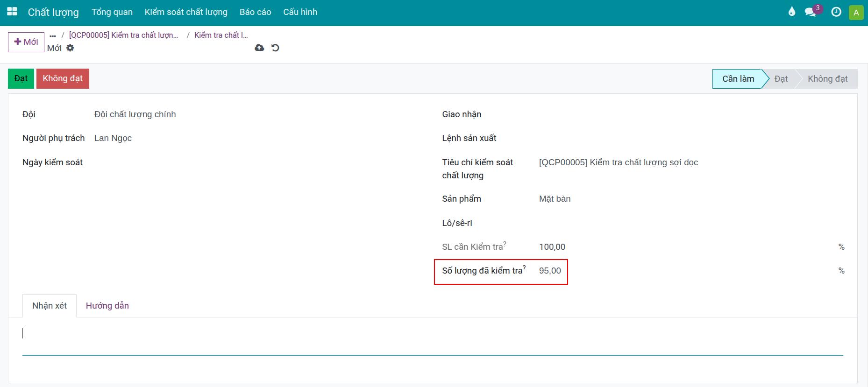Go to the QCP00005 breadcrumb link
This screenshot has height=387, width=868.
pyautogui.click(x=124, y=35)
